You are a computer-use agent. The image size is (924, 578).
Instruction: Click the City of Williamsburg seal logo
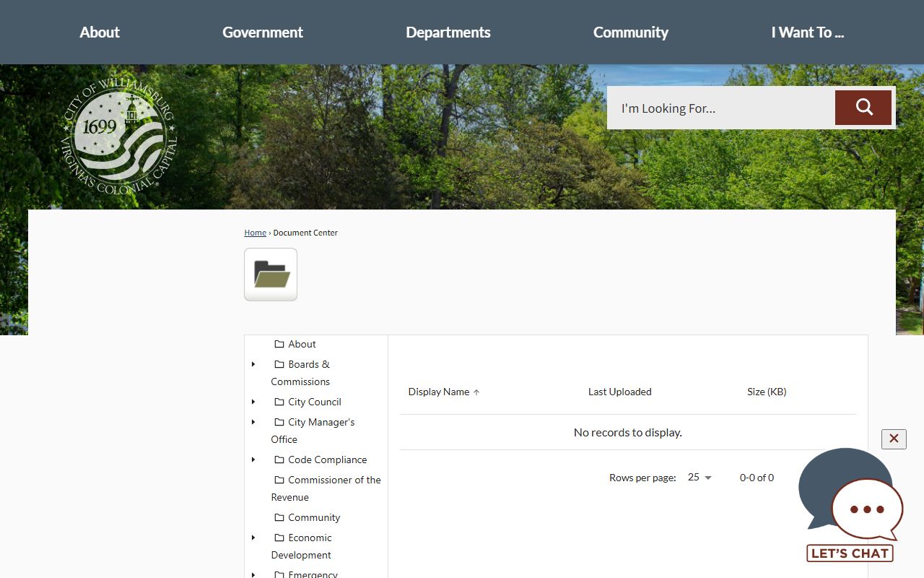point(119,137)
